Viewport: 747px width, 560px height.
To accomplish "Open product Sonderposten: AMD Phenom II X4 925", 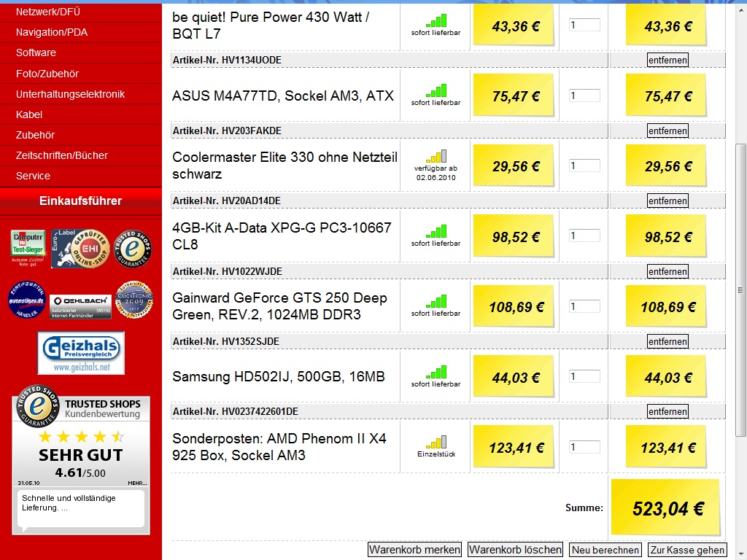I will coord(279,447).
